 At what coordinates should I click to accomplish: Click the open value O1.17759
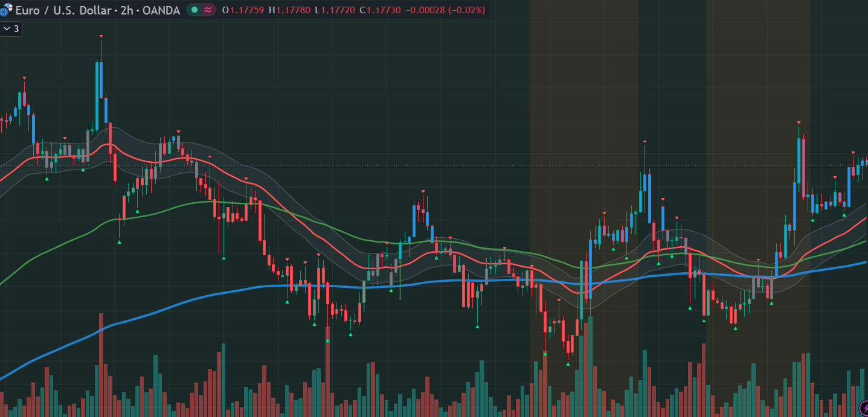click(x=243, y=10)
